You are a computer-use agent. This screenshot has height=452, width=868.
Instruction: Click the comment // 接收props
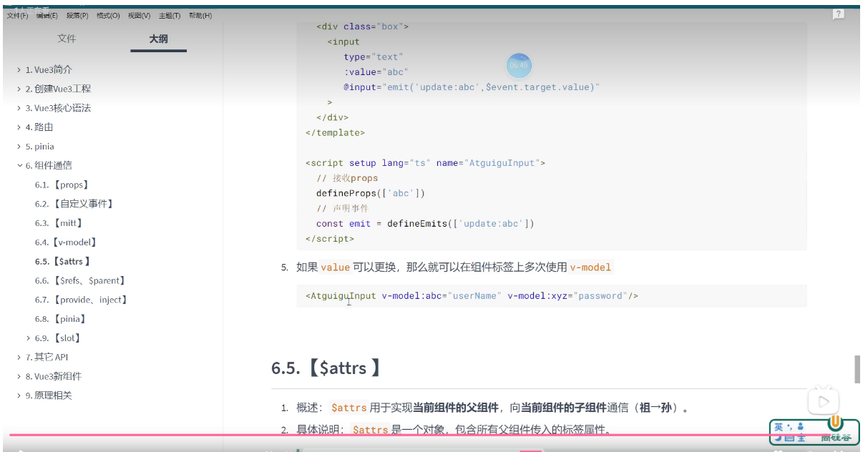coord(347,178)
